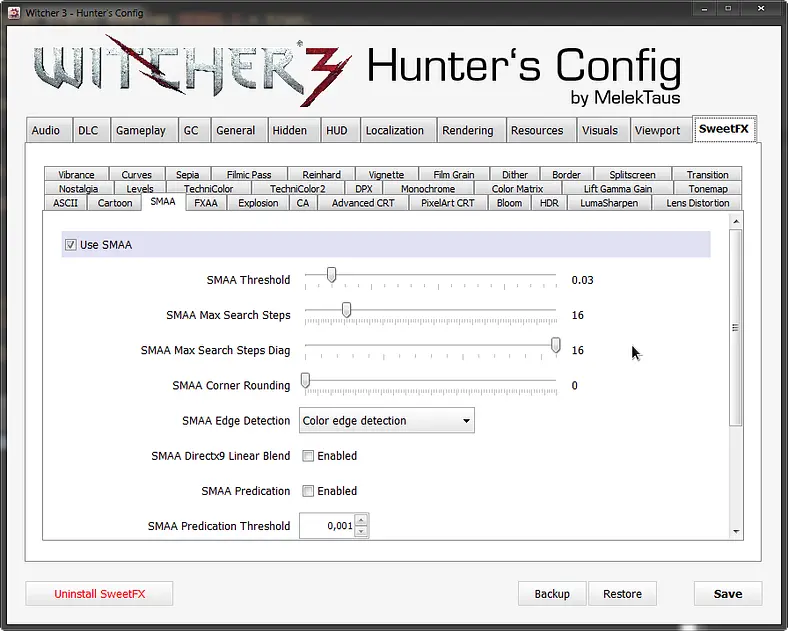The image size is (788, 631).
Task: Select the Transition tab
Action: click(708, 174)
